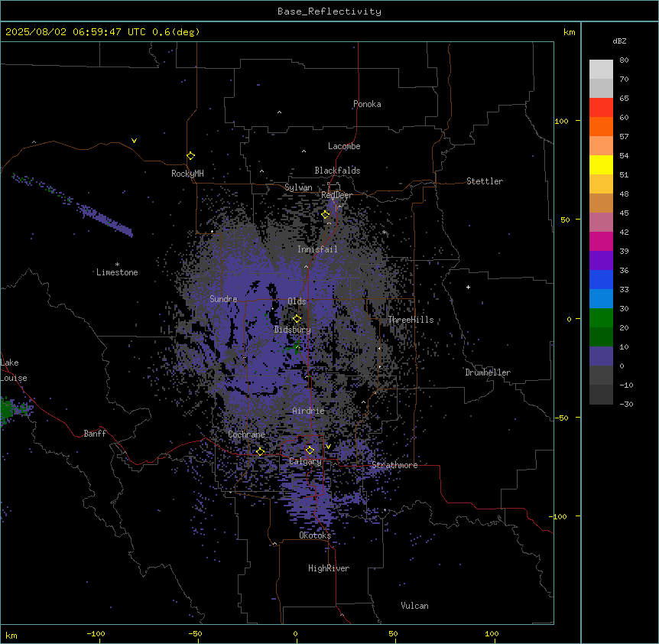The width and height of the screenshot is (659, 644).
Task: Select the slate-purple 0–10 dBZ legend swatch
Action: click(601, 356)
